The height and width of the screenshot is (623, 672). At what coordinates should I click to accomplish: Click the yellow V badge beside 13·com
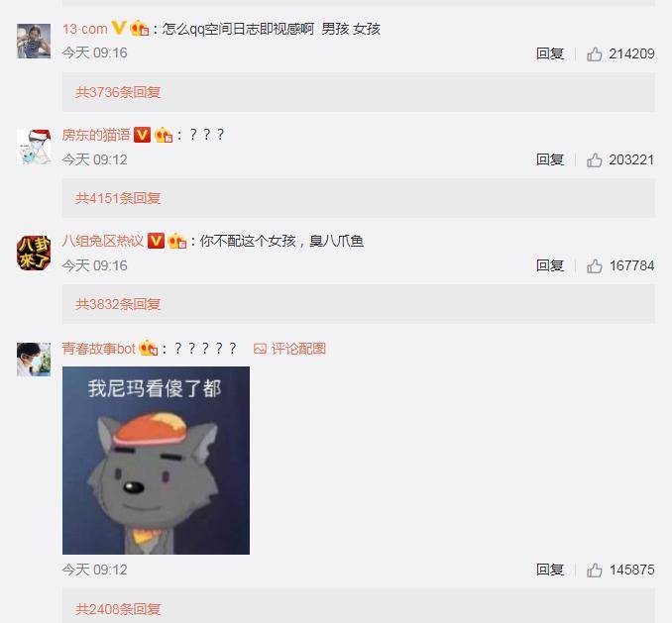tap(118, 29)
